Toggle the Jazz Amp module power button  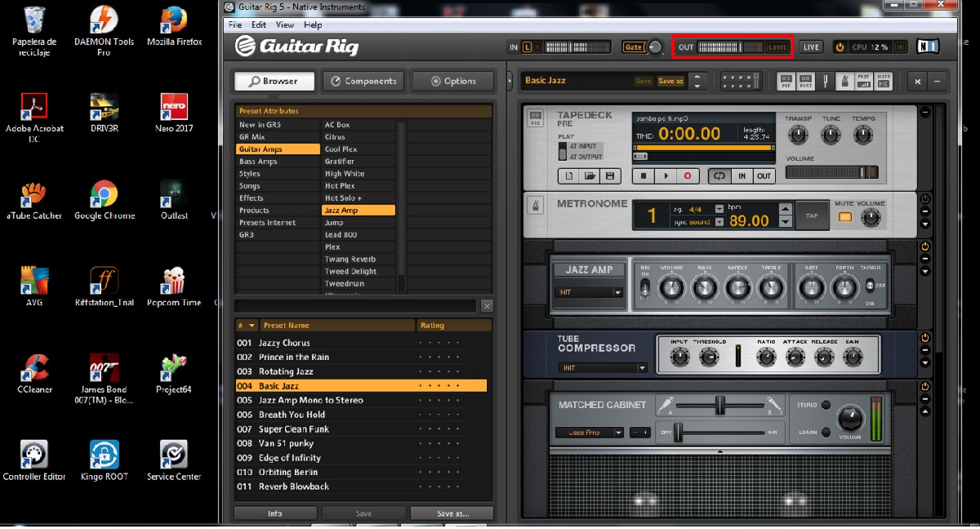coord(925,246)
